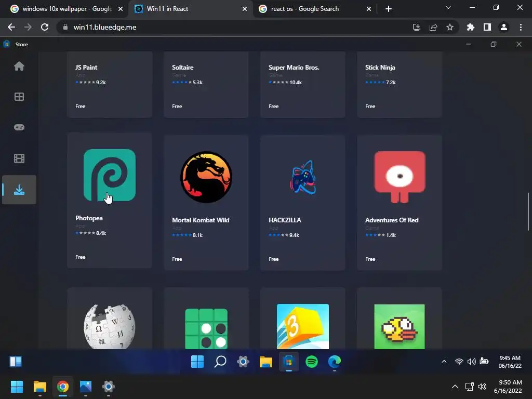Open host taskbar File Explorer
This screenshot has width=532, height=399.
39,387
